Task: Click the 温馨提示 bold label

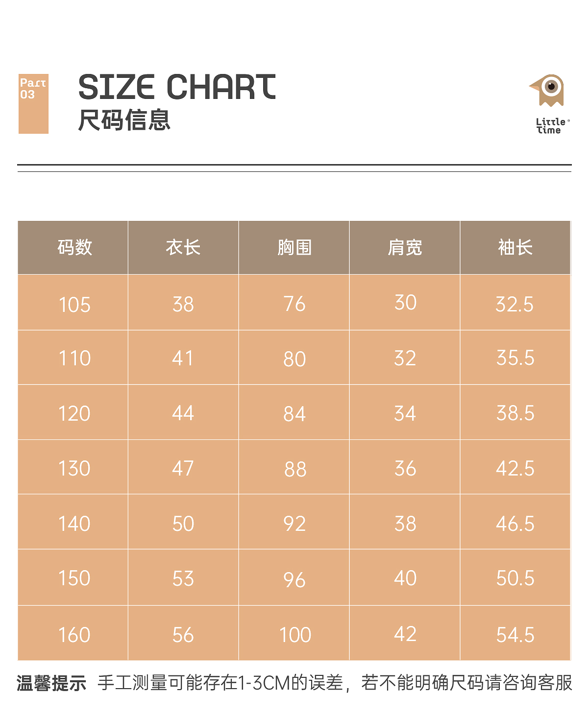Action: 51,683
